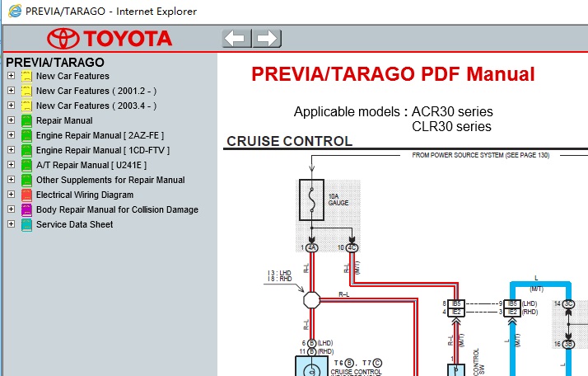Expand the first New Car Features node

(12, 76)
